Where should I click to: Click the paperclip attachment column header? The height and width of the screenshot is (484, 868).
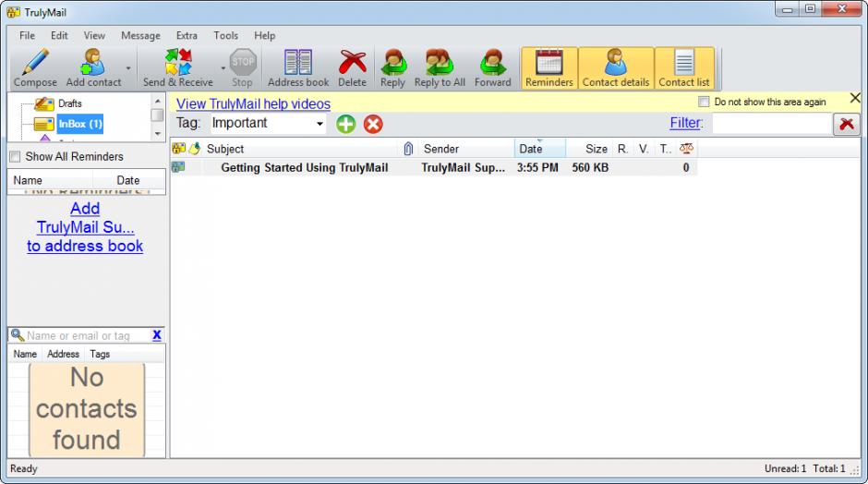408,149
